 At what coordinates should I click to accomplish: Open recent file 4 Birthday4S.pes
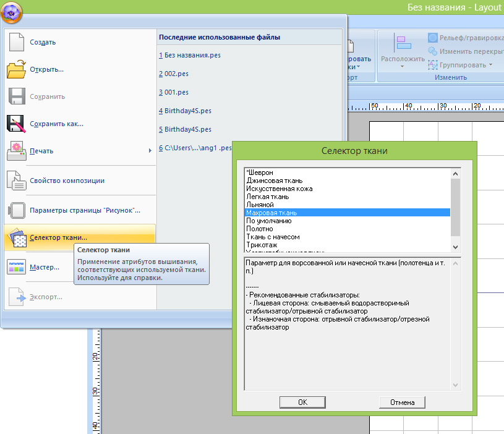coord(185,111)
